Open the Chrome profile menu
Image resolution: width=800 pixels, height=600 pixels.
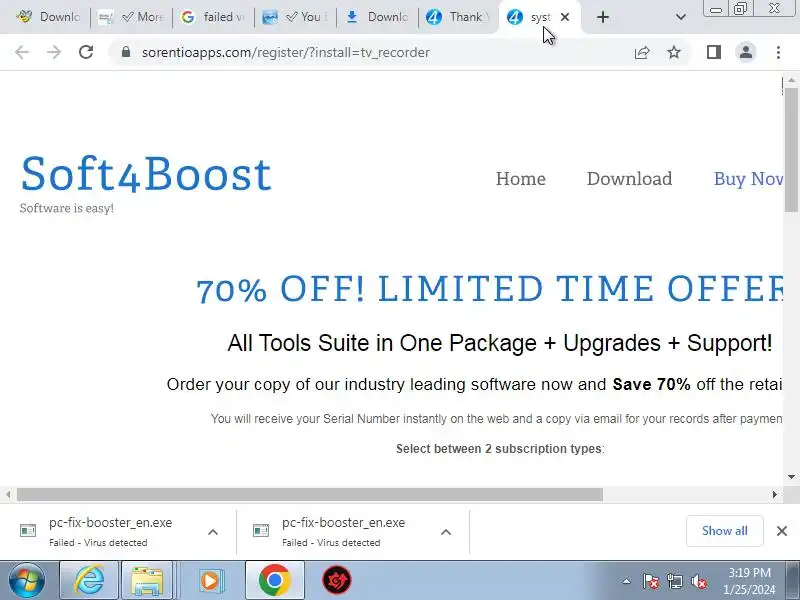click(746, 52)
